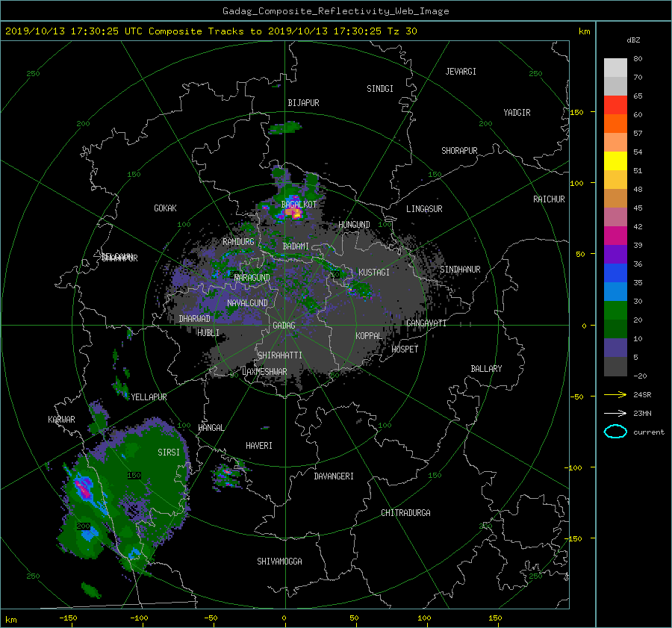The width and height of the screenshot is (672, 628).
Task: Click the DAVANGERI city label
Action: pos(334,476)
